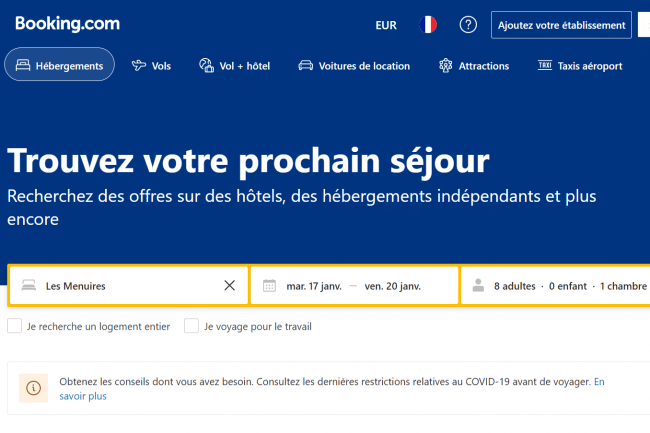Go to Voitures de location

coord(354,66)
